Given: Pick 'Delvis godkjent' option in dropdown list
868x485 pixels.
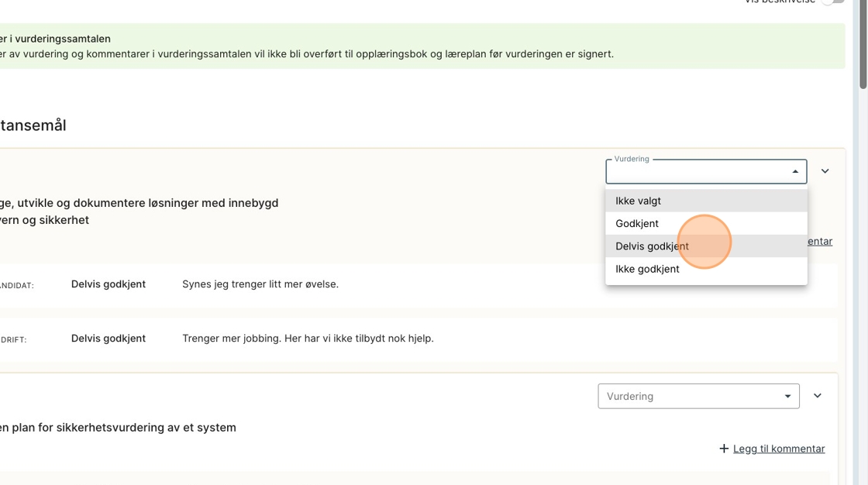Looking at the screenshot, I should 652,246.
